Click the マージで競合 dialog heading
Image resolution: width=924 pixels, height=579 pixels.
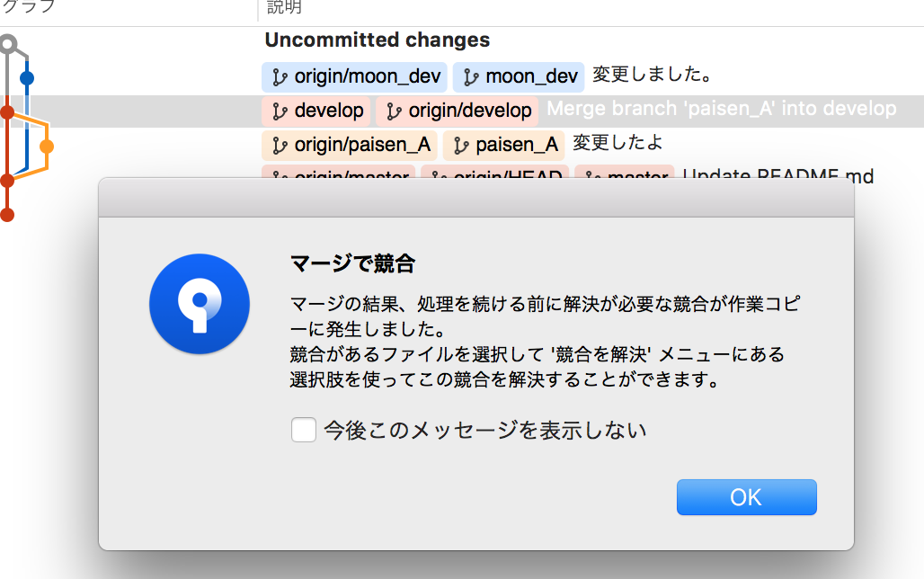(353, 263)
